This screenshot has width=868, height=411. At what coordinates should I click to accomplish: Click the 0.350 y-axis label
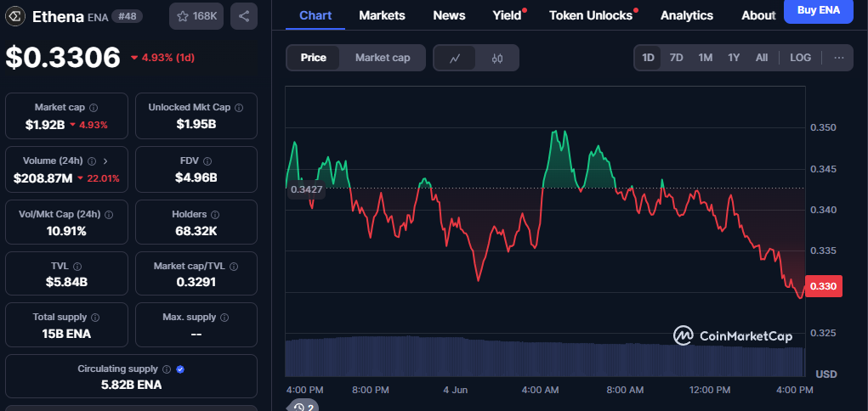(823, 127)
